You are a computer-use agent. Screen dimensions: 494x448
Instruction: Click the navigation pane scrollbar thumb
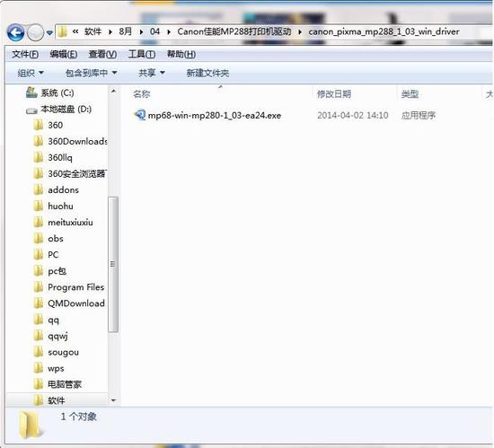click(113, 264)
